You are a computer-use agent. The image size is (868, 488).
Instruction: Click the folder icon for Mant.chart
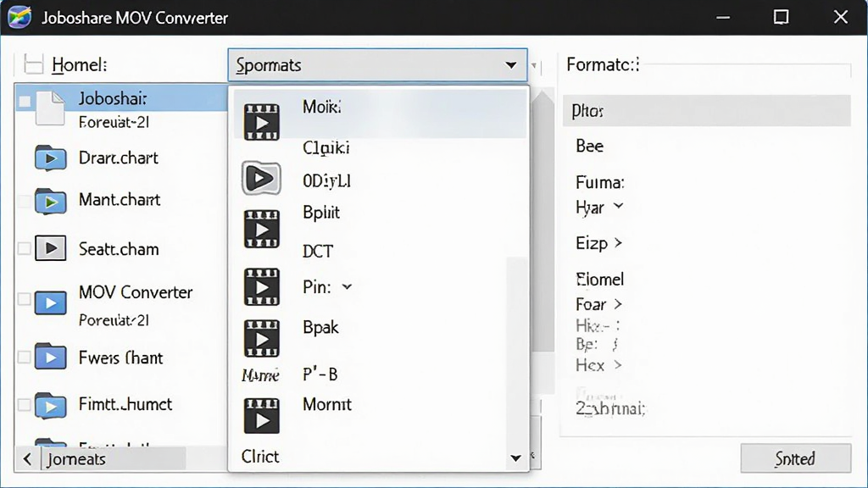point(50,201)
